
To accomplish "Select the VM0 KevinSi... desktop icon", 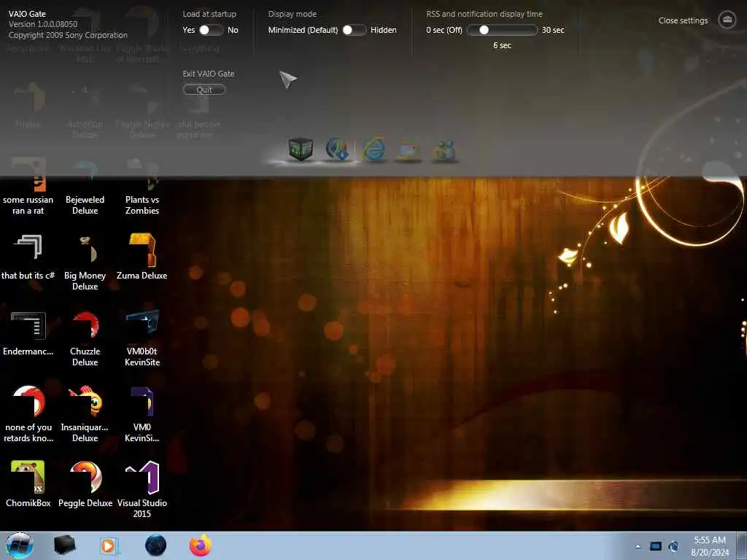I will click(142, 414).
